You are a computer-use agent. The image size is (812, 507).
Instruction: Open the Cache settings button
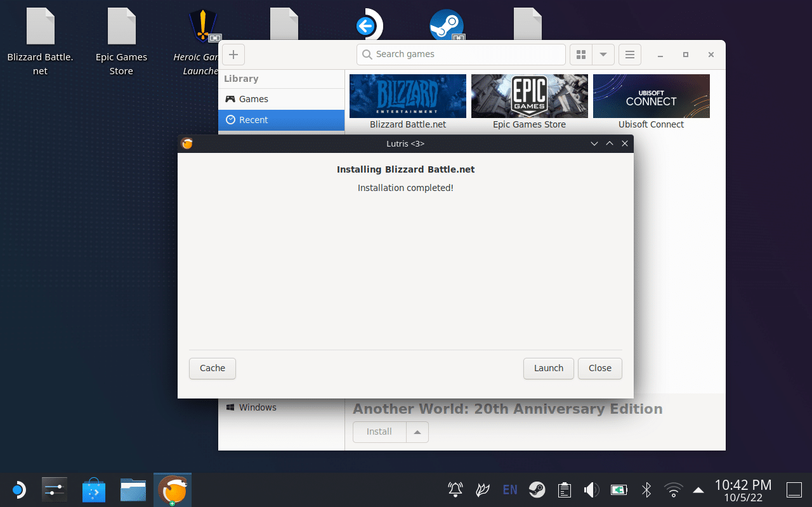[213, 369]
